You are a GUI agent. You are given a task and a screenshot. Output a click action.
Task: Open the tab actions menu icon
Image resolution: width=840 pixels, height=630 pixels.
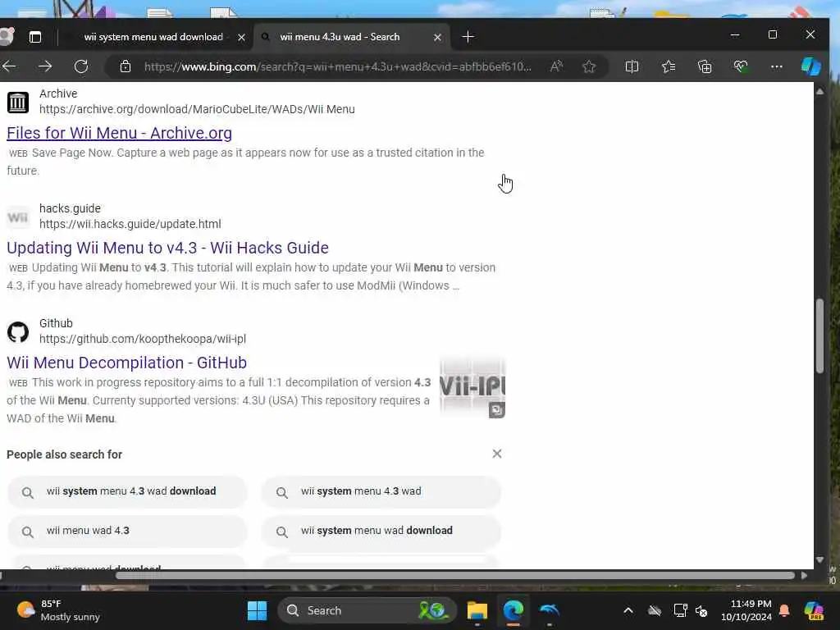(34, 37)
